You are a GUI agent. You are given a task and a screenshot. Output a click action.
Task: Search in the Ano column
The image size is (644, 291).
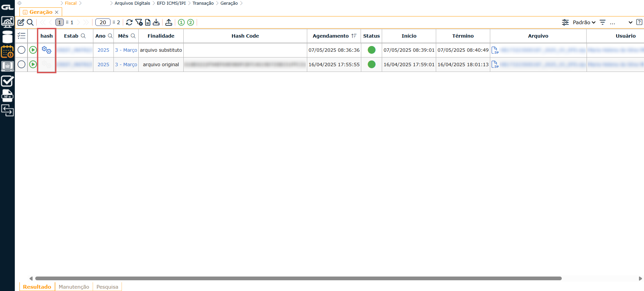pos(110,36)
